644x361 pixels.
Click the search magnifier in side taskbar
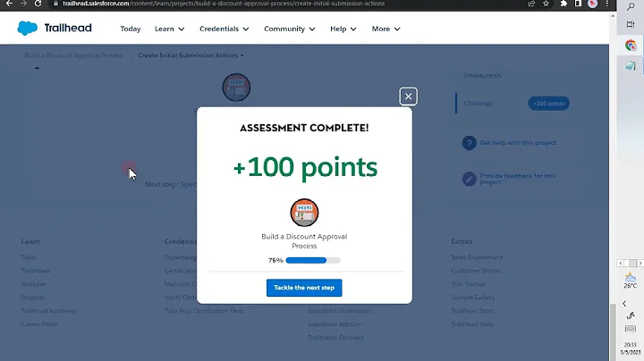pyautogui.click(x=631, y=7)
